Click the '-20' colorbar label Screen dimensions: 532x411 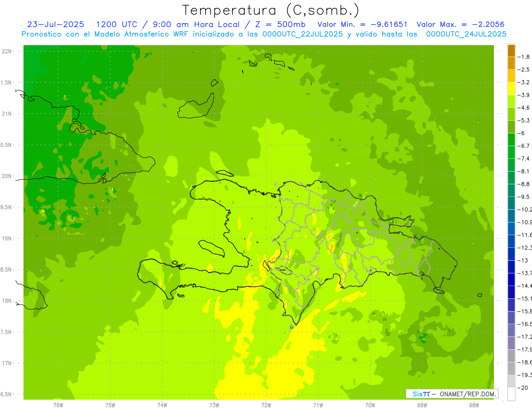pos(522,388)
